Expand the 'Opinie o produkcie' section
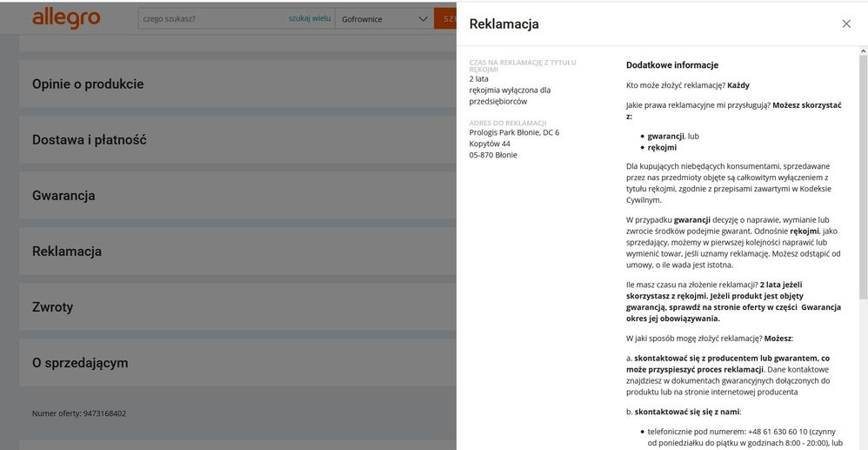This screenshot has width=868, height=450. point(88,84)
